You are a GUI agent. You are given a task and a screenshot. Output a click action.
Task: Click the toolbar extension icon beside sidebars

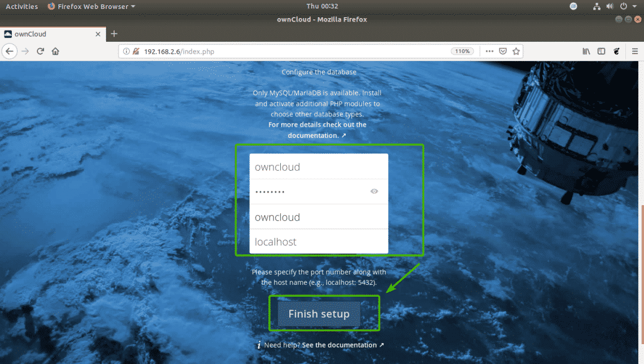coord(616,51)
